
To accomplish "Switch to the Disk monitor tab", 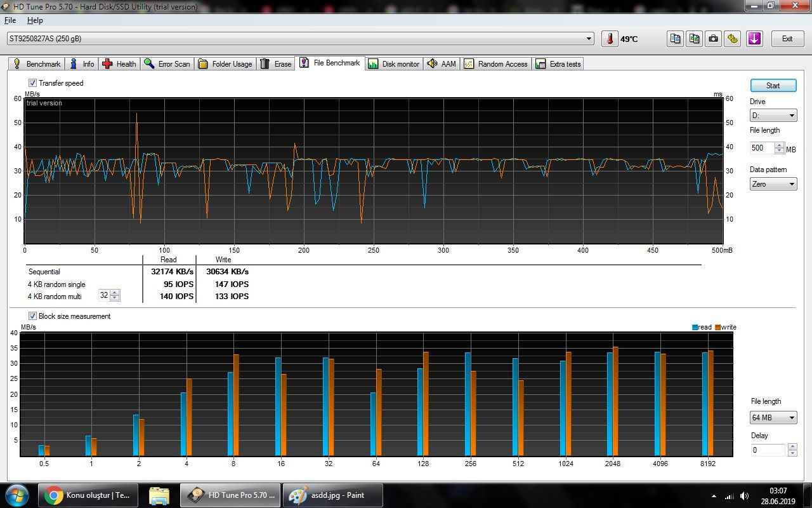I will click(x=394, y=64).
